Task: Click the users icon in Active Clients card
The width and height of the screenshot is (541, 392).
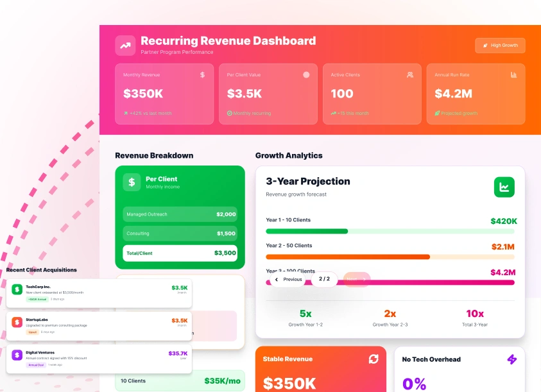Action: click(410, 74)
